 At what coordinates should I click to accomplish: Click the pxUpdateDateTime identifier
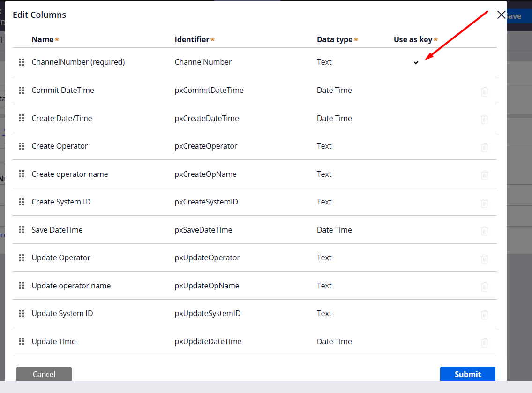(208, 341)
